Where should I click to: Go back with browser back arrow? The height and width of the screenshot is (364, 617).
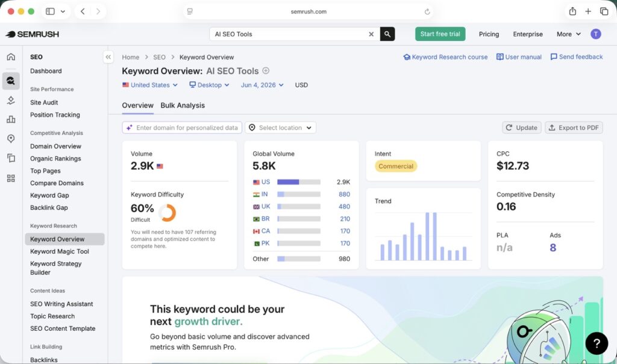(83, 11)
